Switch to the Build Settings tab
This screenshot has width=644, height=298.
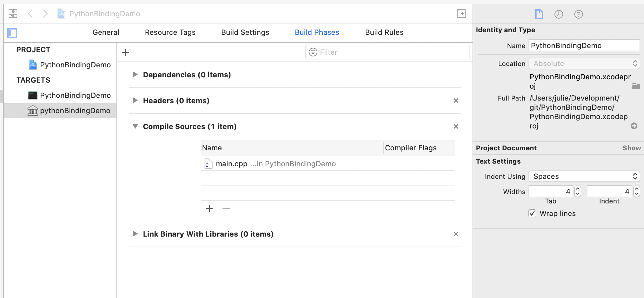point(245,33)
